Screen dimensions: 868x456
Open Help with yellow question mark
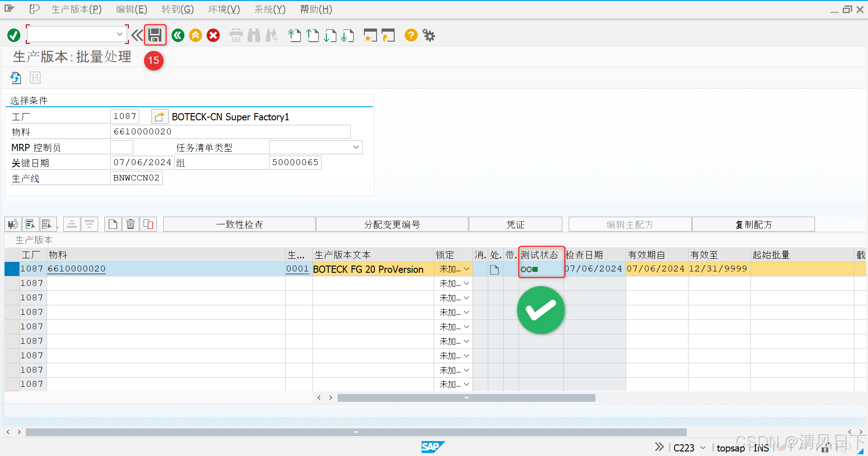(x=411, y=35)
